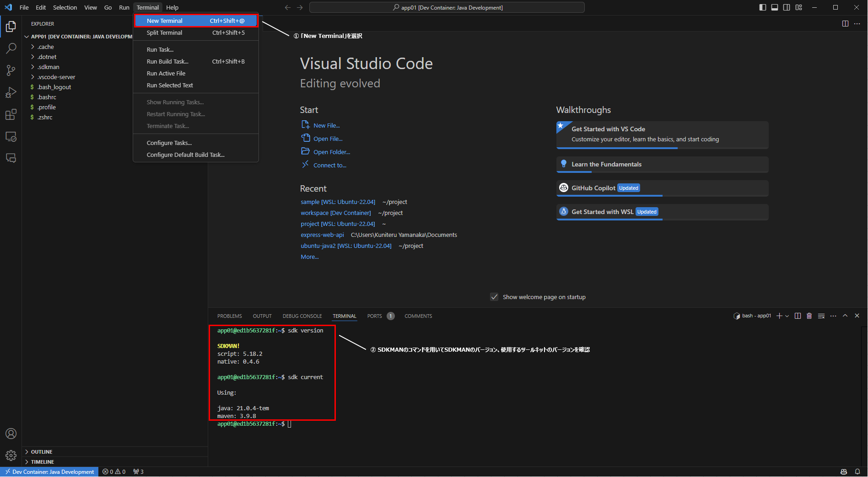Kill the terminal with the trash icon
868x477 pixels.
(x=809, y=316)
